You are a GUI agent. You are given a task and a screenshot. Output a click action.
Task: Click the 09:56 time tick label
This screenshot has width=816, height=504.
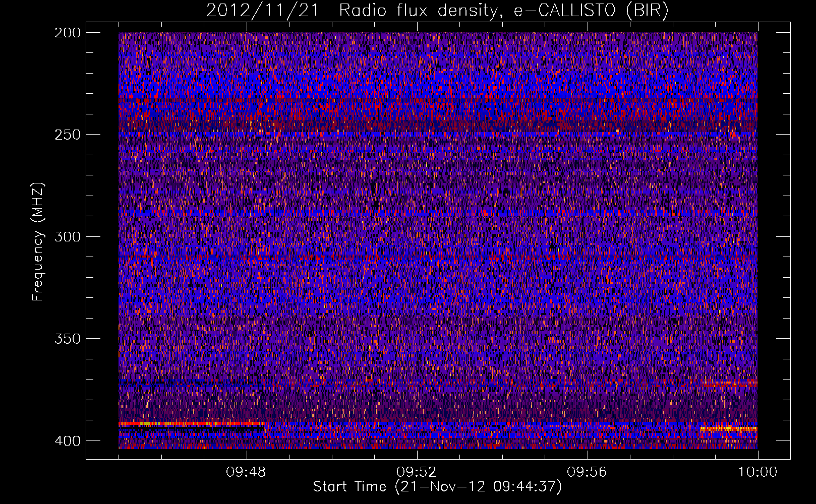coord(587,472)
